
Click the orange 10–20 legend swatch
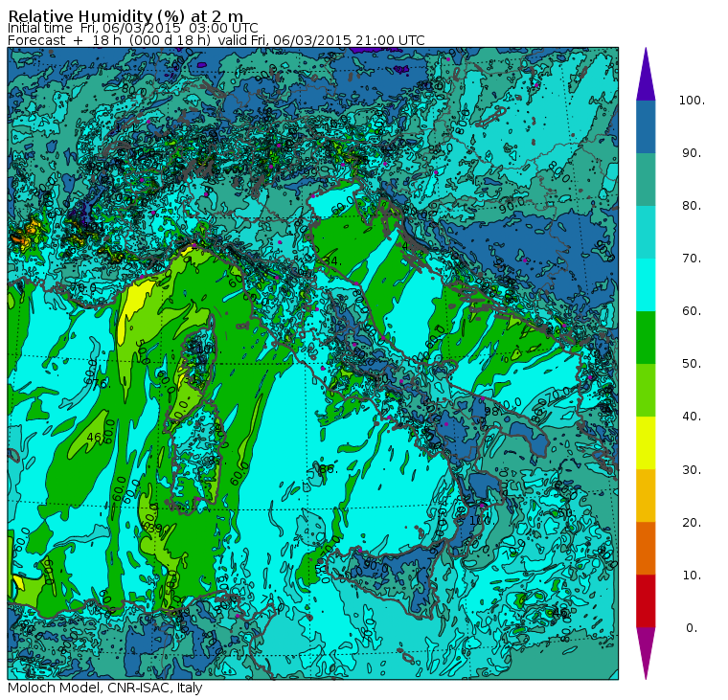point(646,548)
